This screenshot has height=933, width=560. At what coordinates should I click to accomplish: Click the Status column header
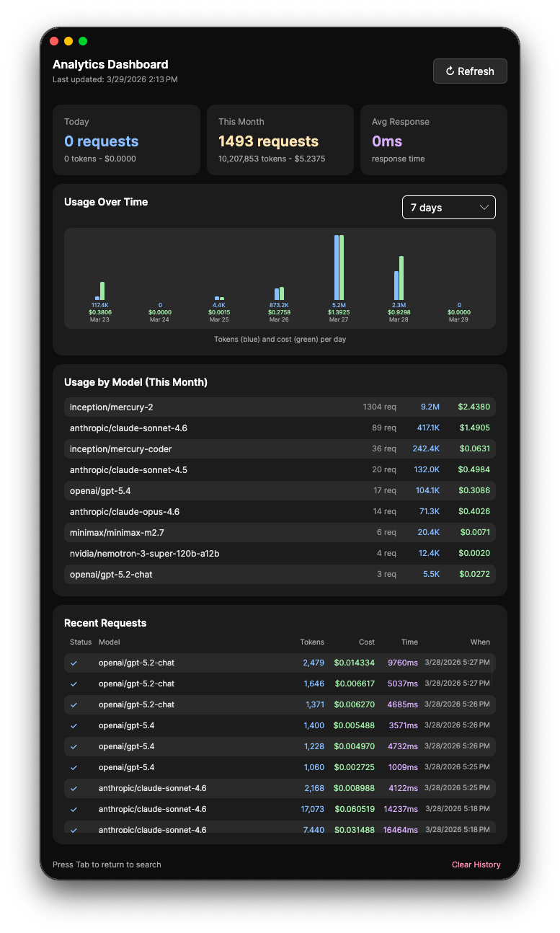[x=81, y=642]
